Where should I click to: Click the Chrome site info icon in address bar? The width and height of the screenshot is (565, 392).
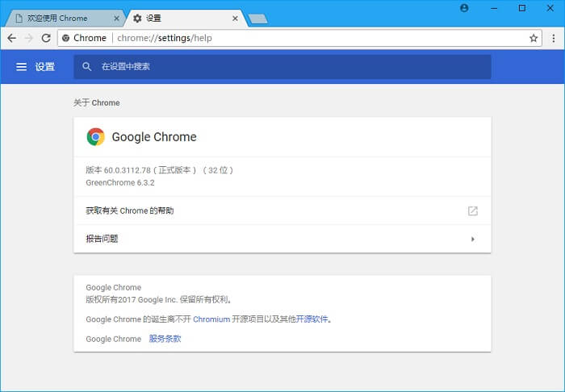(x=65, y=38)
